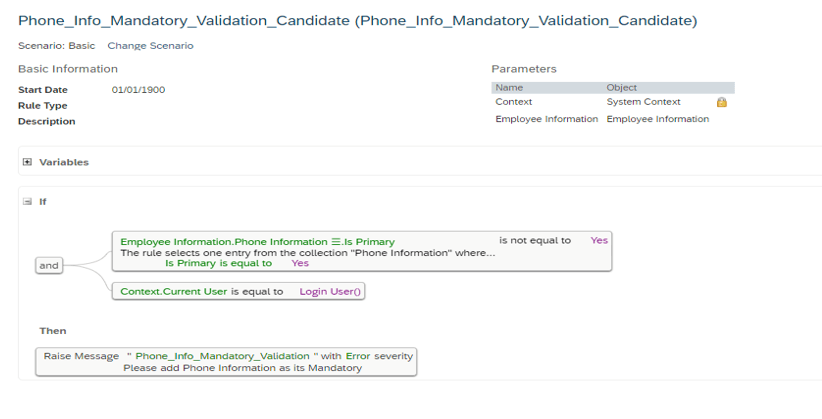Select the Employee Information parameter row
822x419 pixels.
[613, 119]
